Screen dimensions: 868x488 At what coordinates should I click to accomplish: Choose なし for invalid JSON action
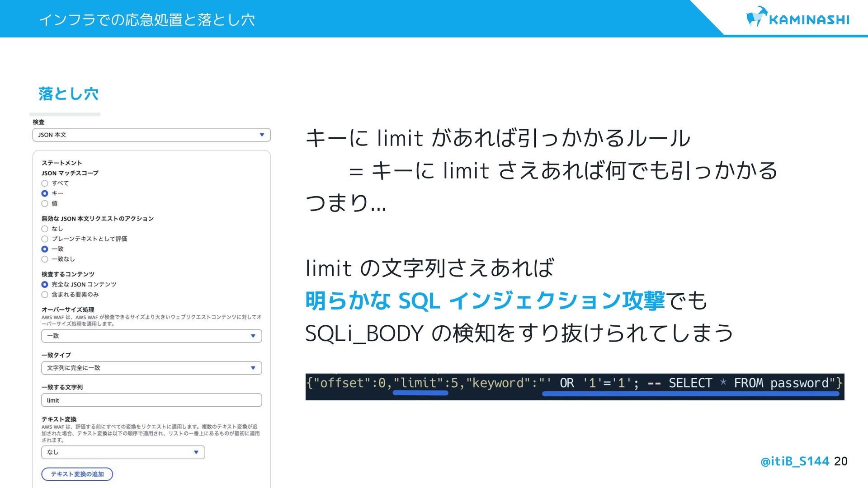coord(45,229)
